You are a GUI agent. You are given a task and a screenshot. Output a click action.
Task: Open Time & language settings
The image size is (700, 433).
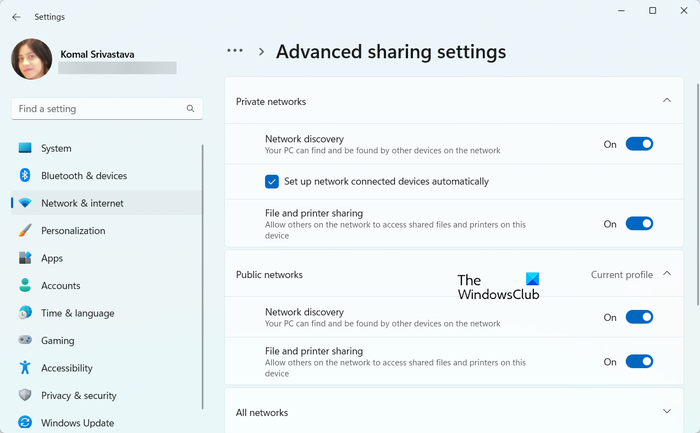point(77,313)
